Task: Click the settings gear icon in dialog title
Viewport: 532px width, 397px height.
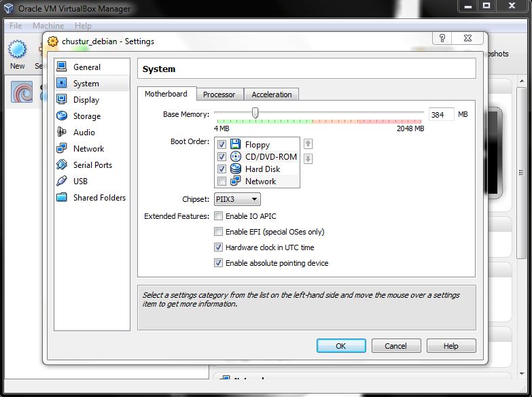Action: [52, 41]
